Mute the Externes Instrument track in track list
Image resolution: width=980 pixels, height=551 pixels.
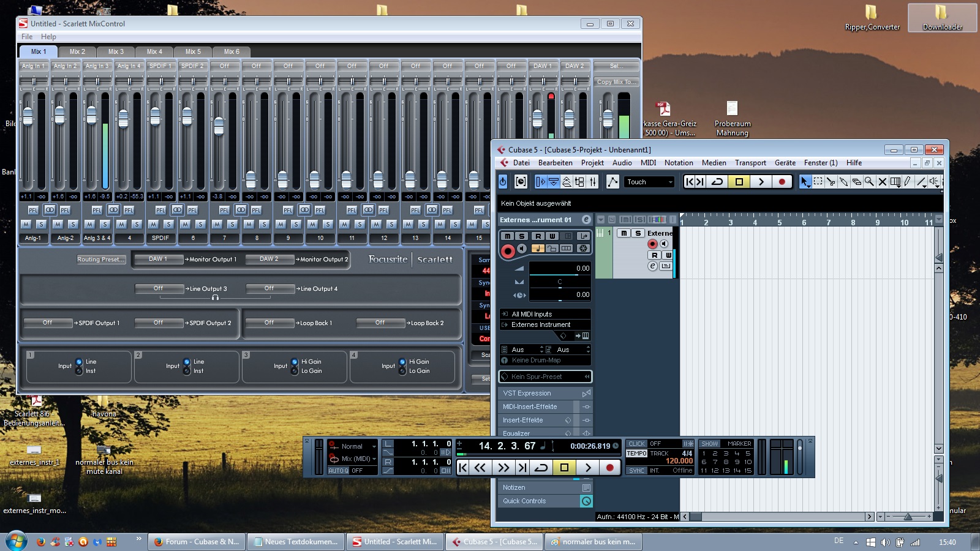tap(624, 233)
